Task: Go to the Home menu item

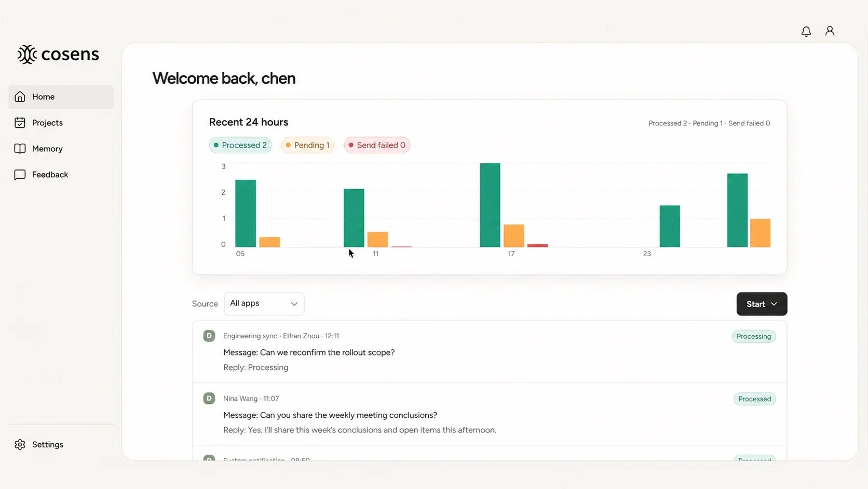Action: tap(61, 97)
